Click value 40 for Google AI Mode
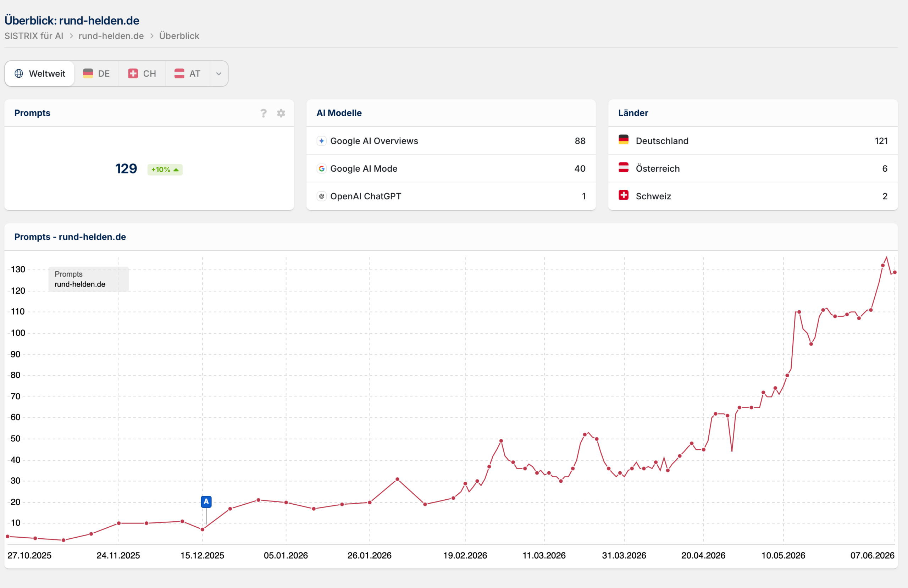Screen dimensions: 908x588 [x=580, y=168]
